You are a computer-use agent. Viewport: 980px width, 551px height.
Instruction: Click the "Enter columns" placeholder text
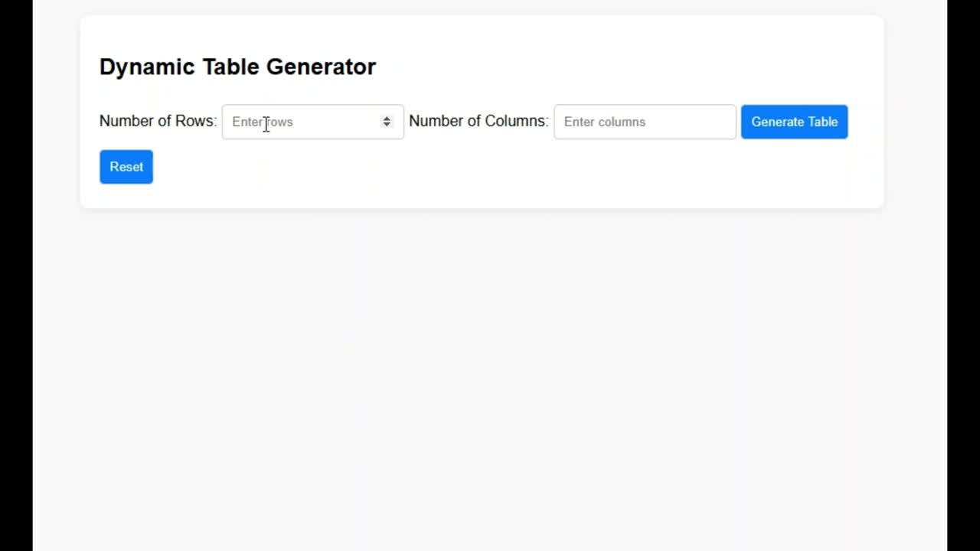(605, 122)
